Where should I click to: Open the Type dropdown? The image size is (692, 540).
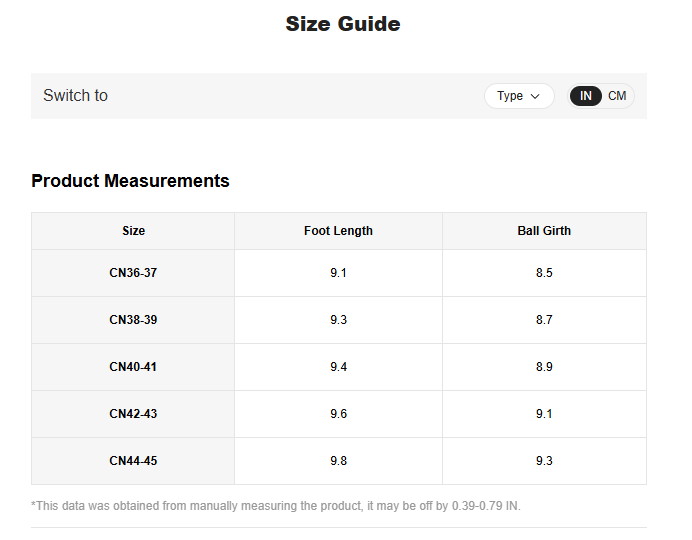[518, 96]
